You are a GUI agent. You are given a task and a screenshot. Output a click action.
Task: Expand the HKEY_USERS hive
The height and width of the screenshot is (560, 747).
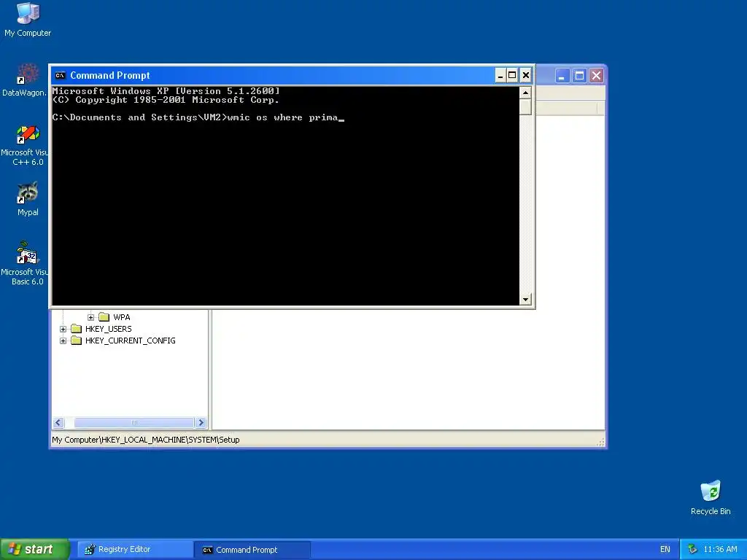click(x=63, y=329)
